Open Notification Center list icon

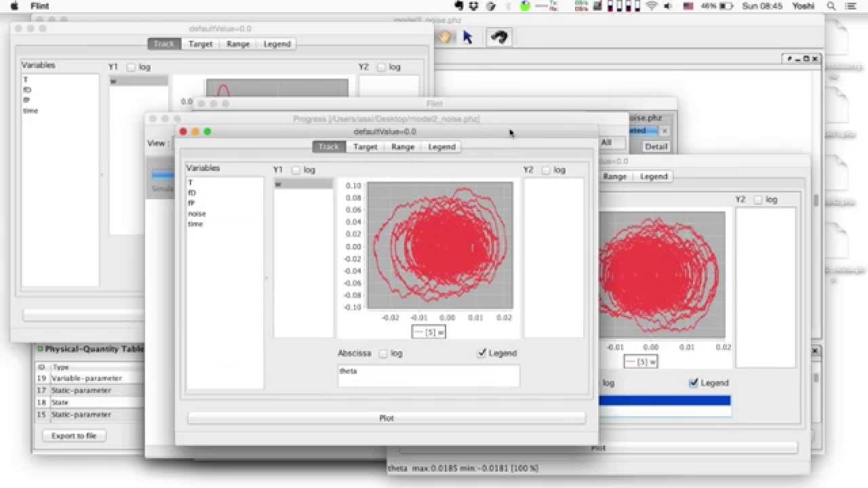click(852, 6)
